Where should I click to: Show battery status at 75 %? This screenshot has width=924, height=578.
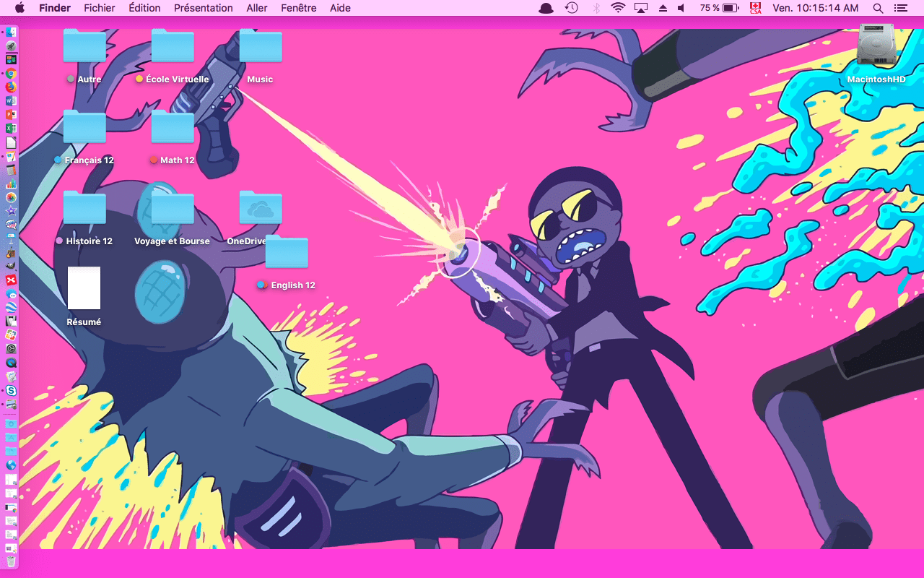click(719, 8)
